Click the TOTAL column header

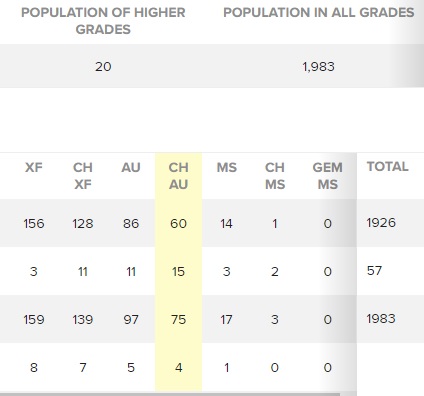pos(388,166)
